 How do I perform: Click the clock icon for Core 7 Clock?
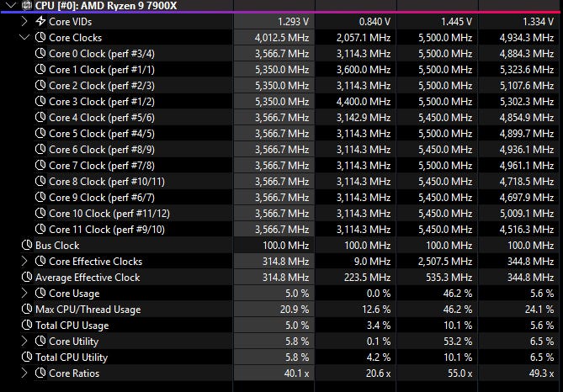coord(40,165)
